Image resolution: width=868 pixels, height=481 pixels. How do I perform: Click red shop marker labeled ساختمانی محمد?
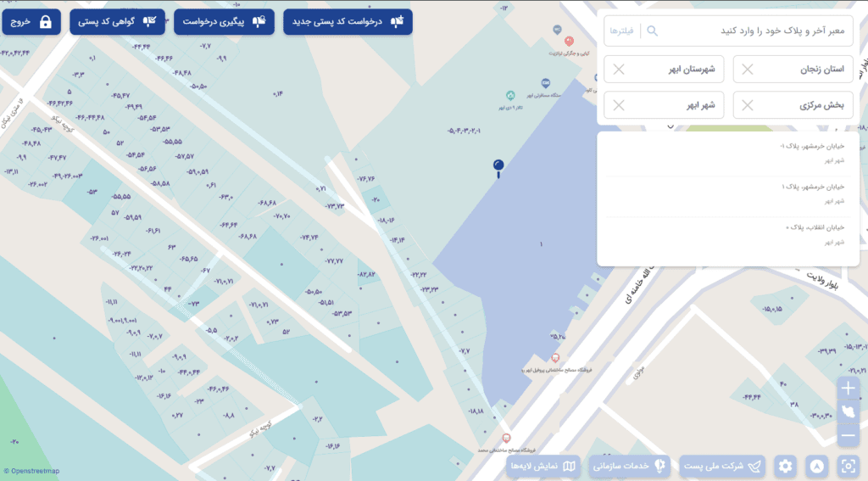506,439
